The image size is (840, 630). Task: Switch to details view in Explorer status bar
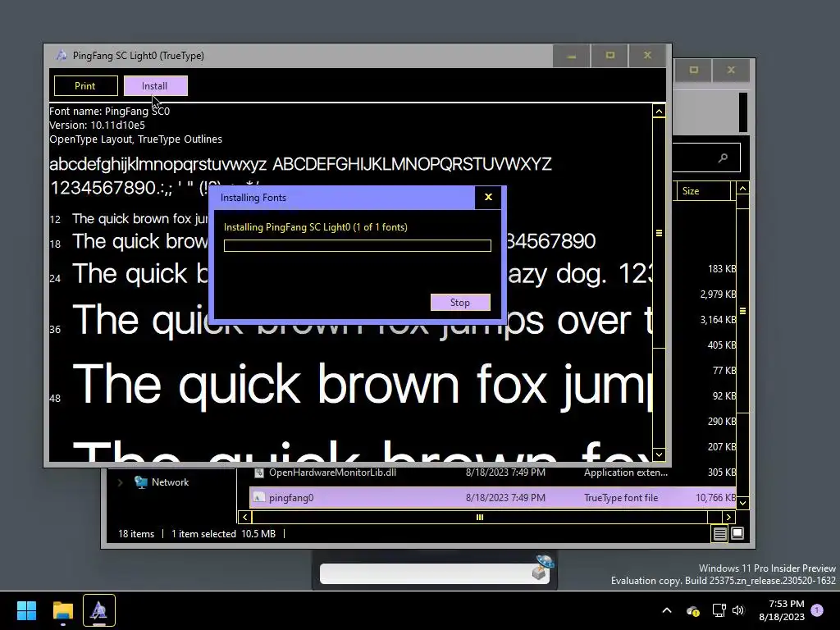click(719, 533)
